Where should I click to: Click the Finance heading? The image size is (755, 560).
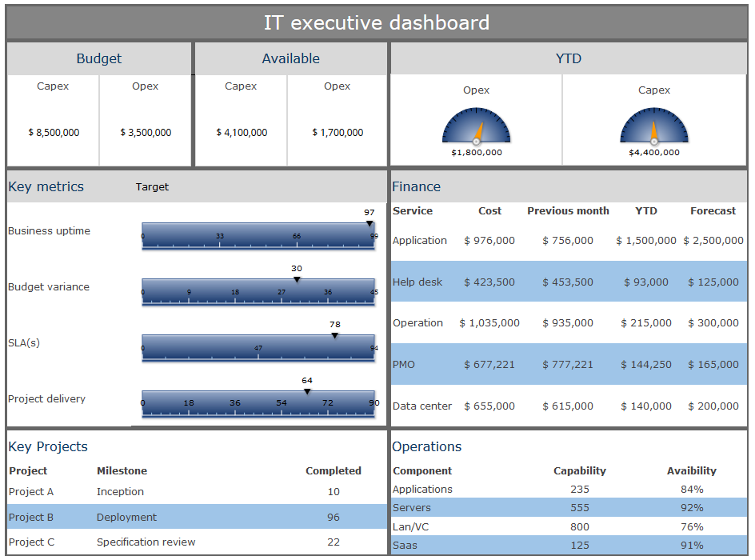tap(416, 187)
